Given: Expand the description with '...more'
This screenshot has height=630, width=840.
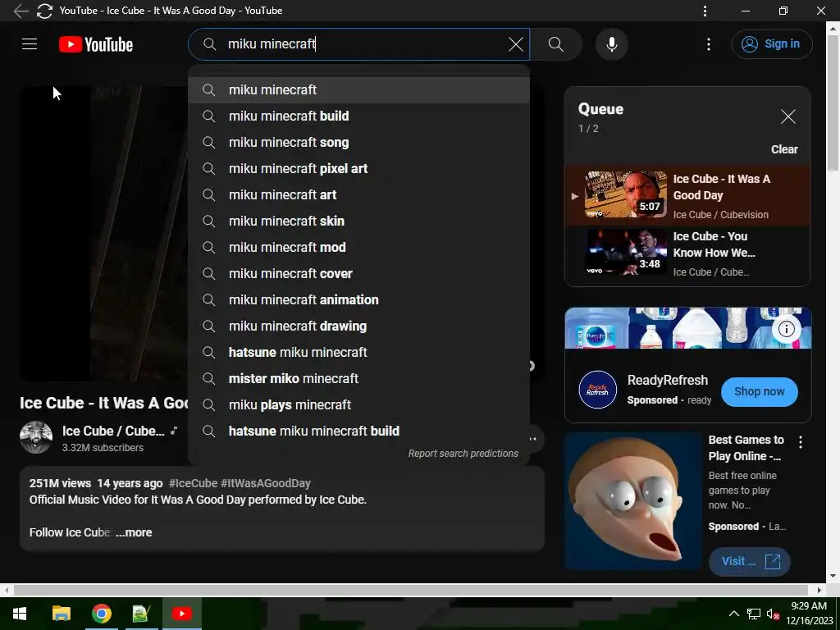Looking at the screenshot, I should click(134, 532).
